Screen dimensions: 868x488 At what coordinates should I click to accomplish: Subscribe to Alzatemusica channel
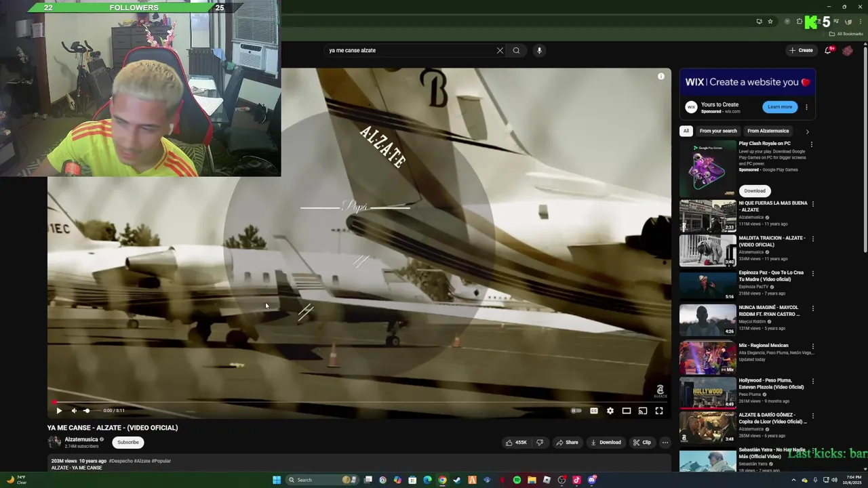pyautogui.click(x=128, y=443)
